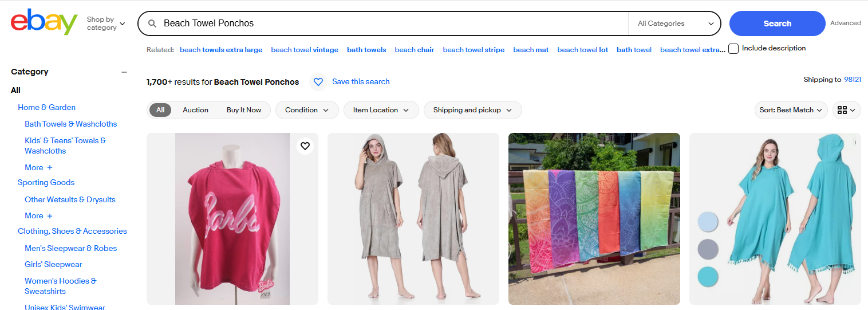Click the eBay logo
868x310 pixels.
tap(44, 22)
